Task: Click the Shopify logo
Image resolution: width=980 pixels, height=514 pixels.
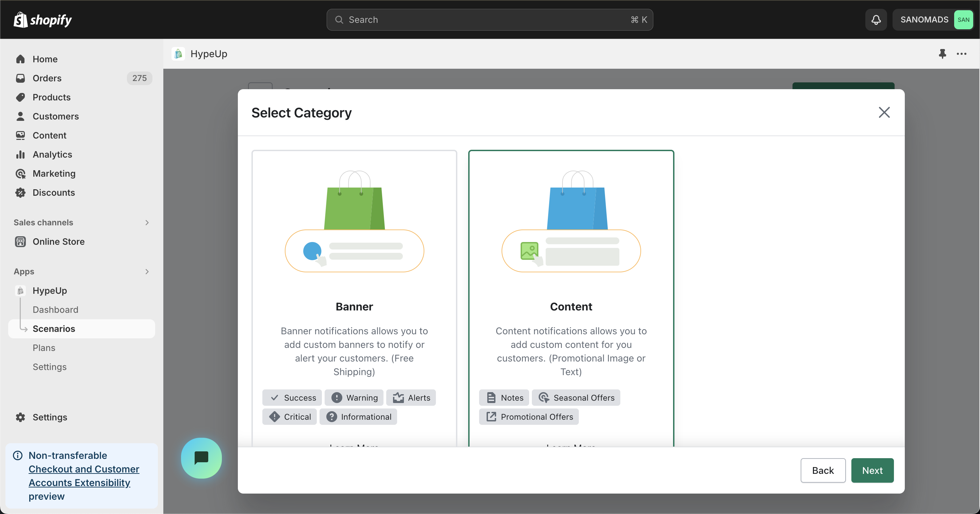Action: 43,20
